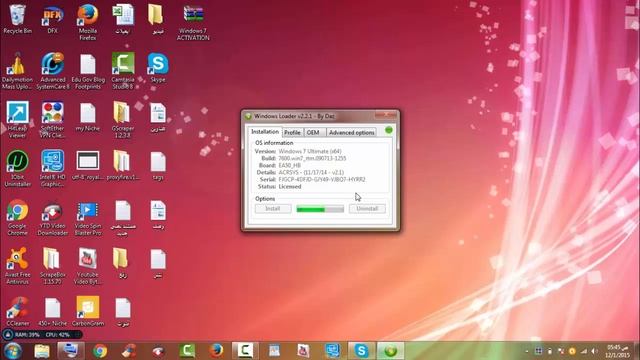Select the utf-8_royal file icon
This screenshot has height=360, width=640.
click(87, 166)
